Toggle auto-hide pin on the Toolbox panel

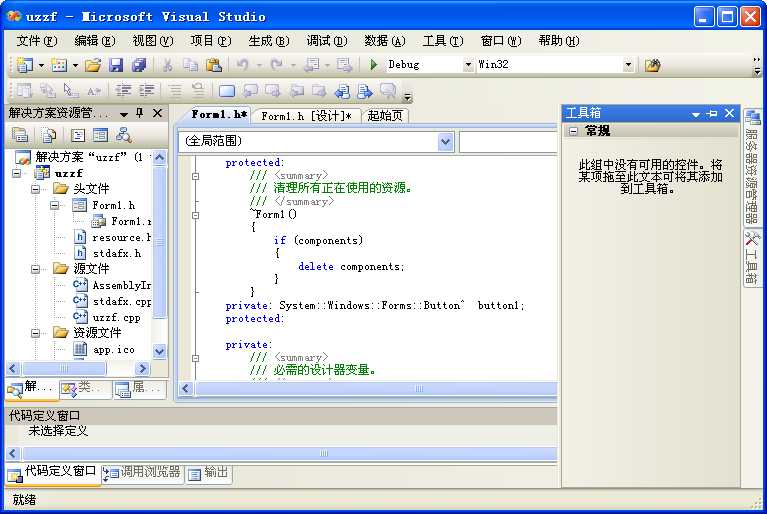click(712, 113)
